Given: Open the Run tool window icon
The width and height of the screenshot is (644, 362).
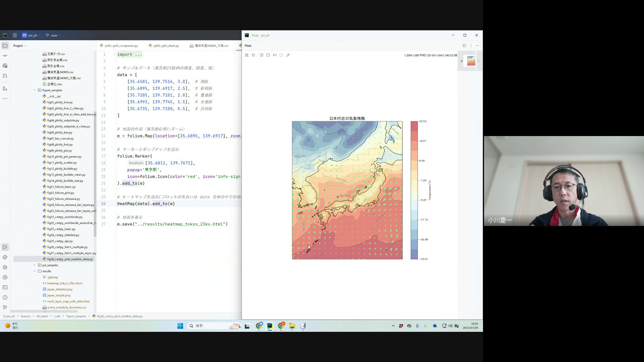Looking at the screenshot, I should tap(5, 247).
